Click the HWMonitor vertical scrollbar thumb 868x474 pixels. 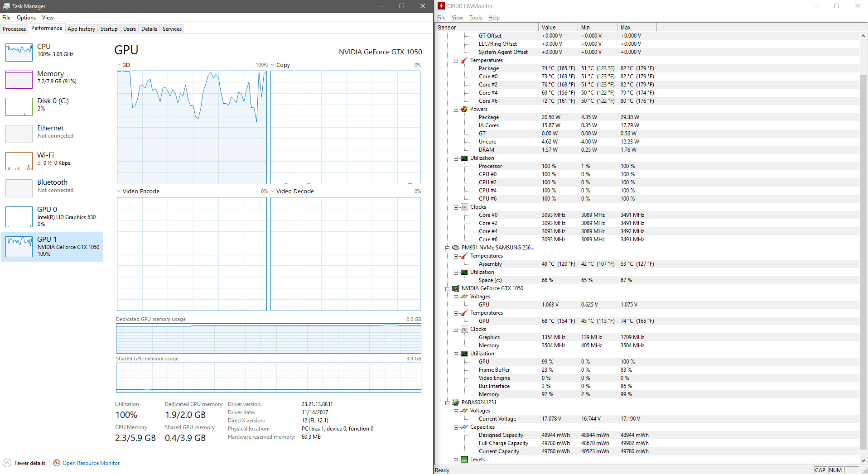pos(863,263)
